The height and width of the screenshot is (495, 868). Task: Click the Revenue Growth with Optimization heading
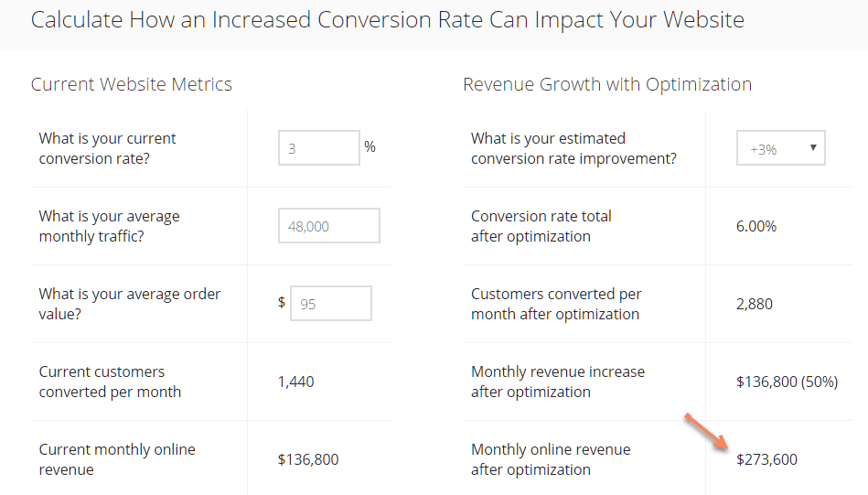[607, 84]
